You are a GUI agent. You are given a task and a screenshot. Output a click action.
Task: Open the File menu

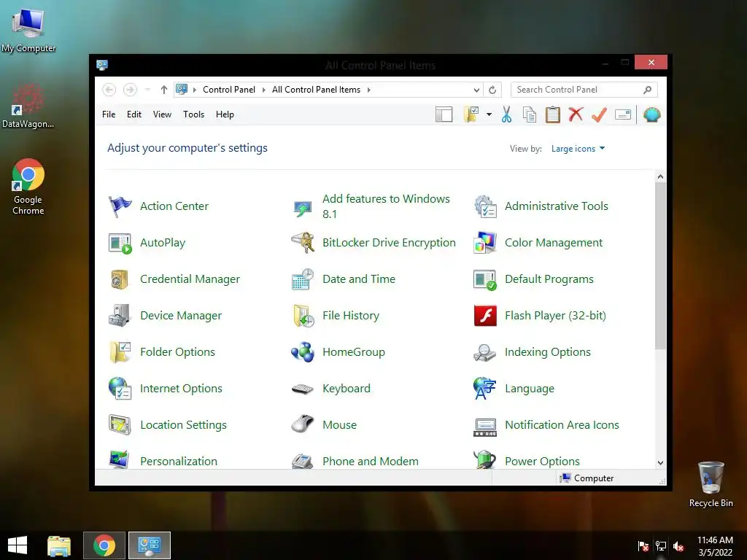point(109,114)
